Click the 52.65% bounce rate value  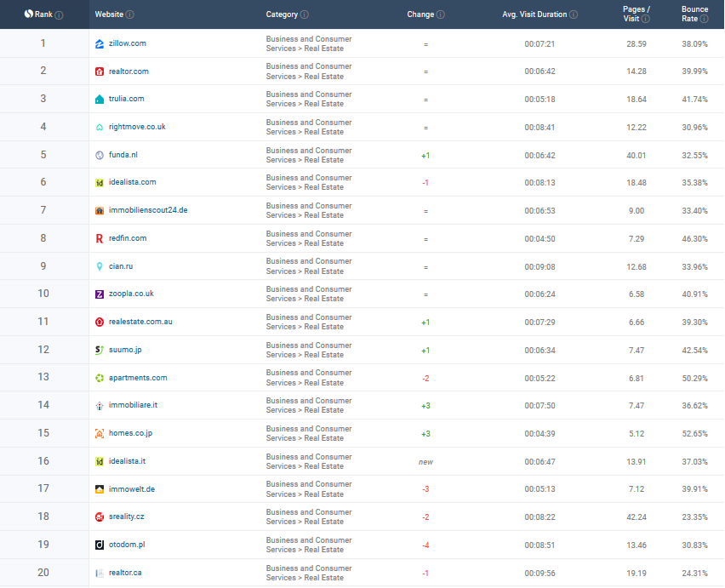coord(694,434)
